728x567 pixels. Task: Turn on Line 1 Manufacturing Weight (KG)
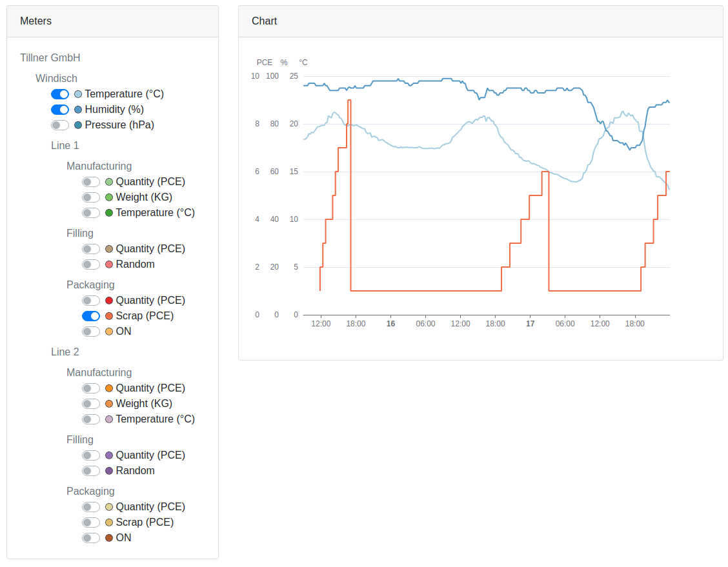point(91,197)
